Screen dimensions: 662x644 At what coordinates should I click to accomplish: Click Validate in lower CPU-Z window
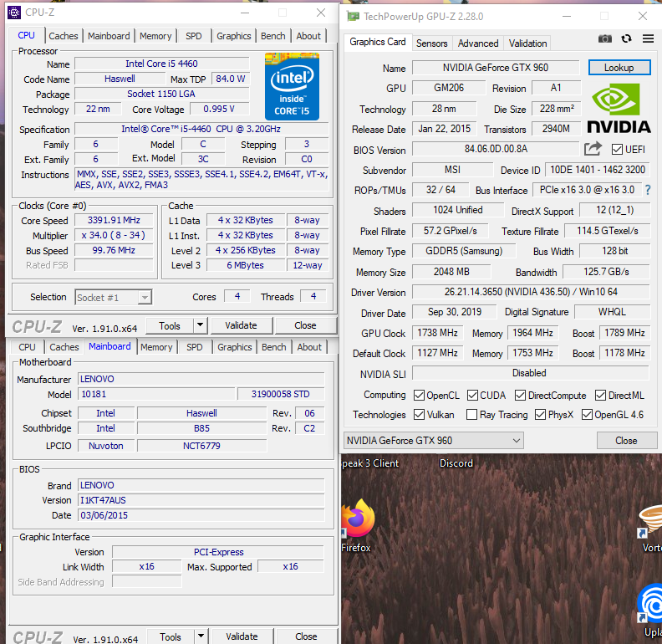(x=242, y=636)
